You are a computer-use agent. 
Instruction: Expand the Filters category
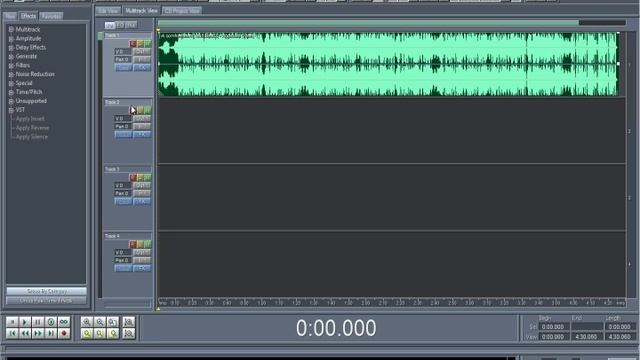11,65
